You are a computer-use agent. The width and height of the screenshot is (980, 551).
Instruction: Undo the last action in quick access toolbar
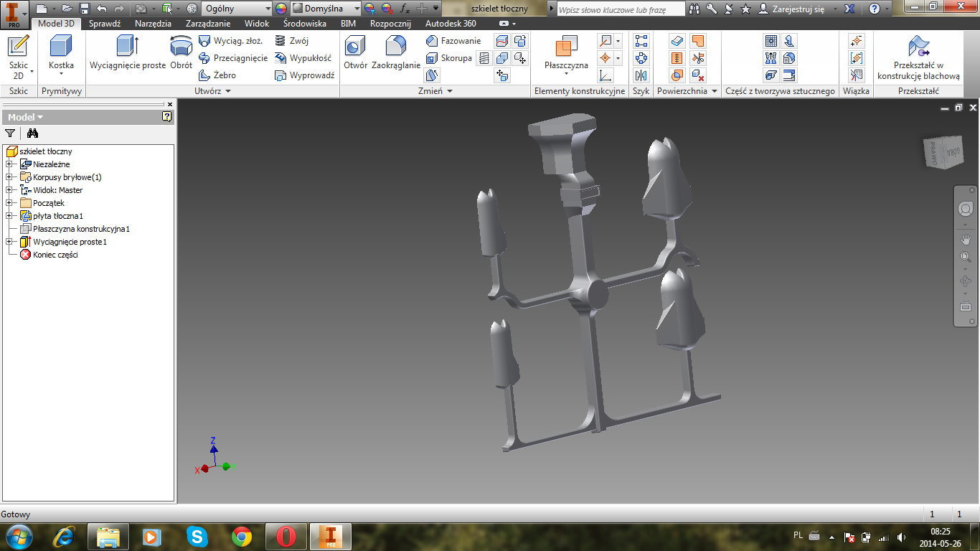(x=101, y=9)
